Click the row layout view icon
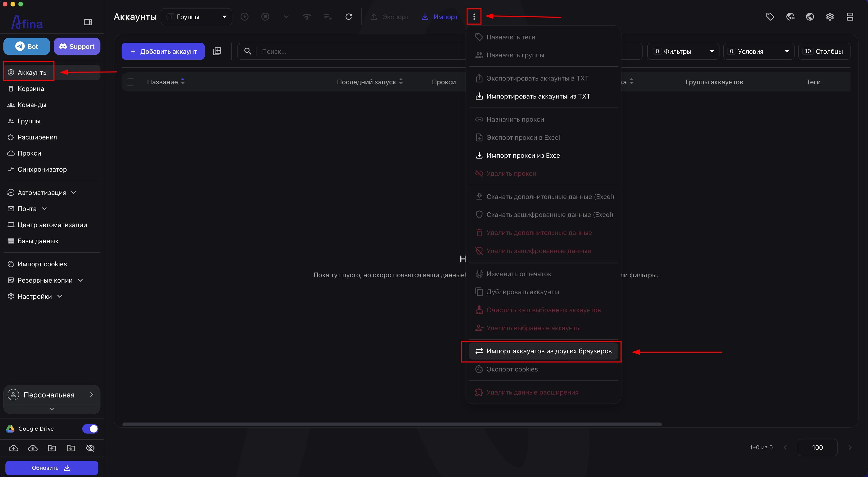The width and height of the screenshot is (868, 477). (850, 17)
